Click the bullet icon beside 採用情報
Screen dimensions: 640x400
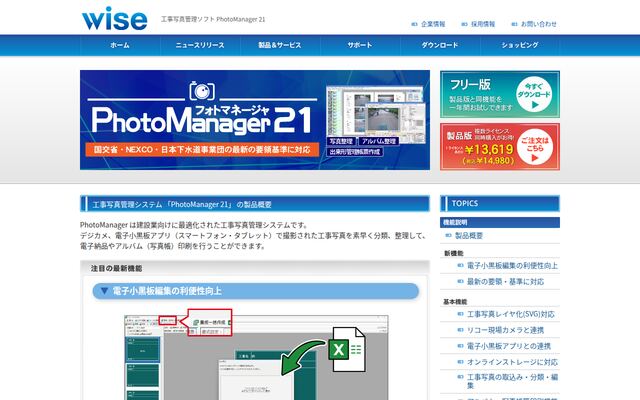pyautogui.click(x=464, y=24)
